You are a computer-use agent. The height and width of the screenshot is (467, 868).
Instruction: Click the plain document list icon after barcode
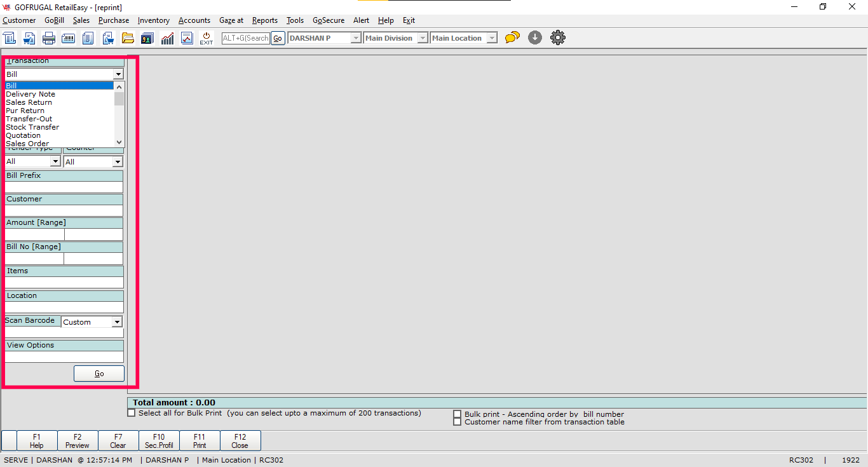[x=88, y=38]
